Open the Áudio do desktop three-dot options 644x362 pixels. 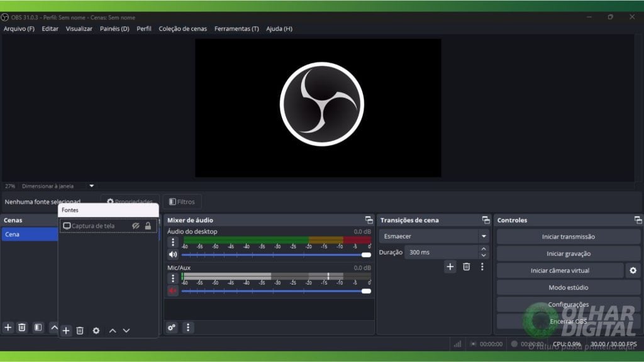pyautogui.click(x=173, y=242)
